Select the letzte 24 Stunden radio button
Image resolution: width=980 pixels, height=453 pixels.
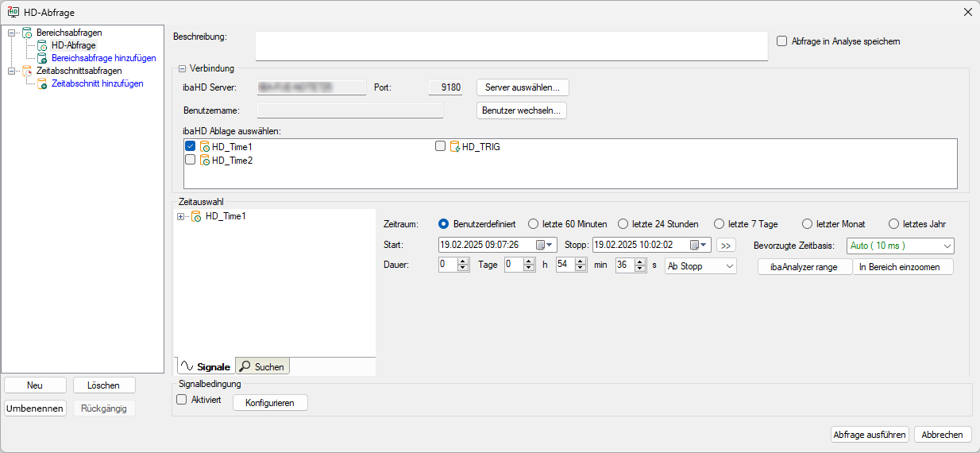[623, 224]
